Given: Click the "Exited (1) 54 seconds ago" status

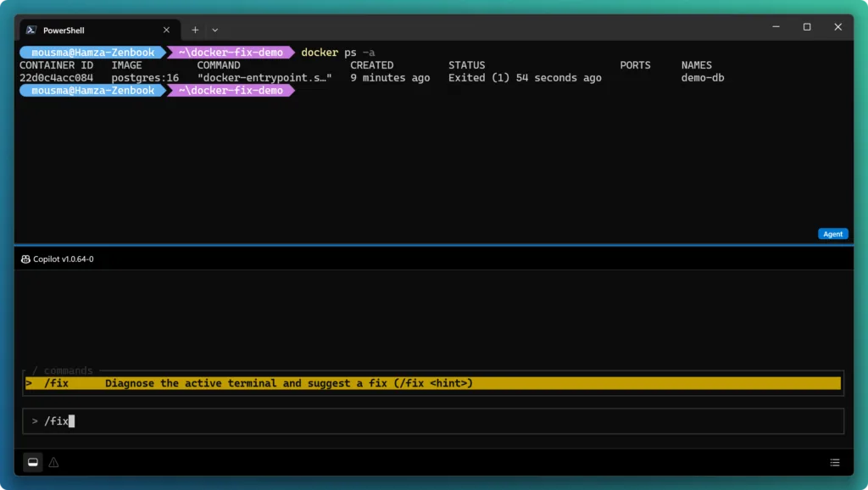Looking at the screenshot, I should 525,78.
